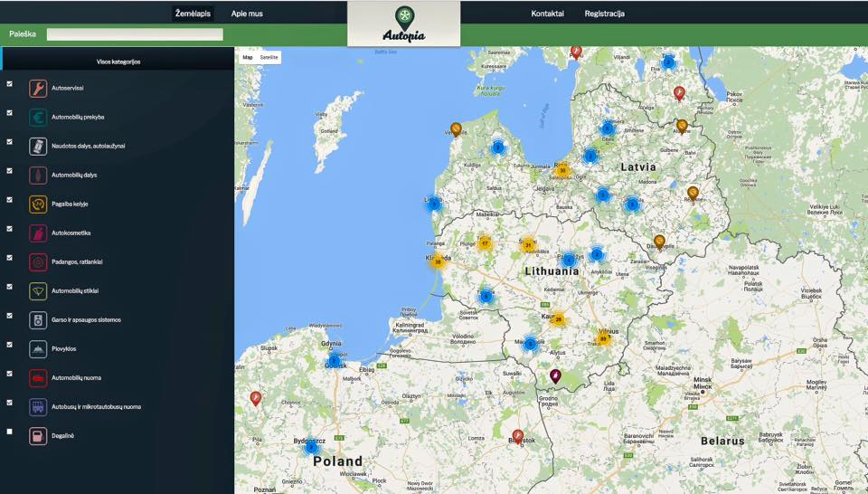The height and width of the screenshot is (494, 868).
Task: Uncheck the Garso ir apsaugos sistemos checkbox
Action: [9, 316]
